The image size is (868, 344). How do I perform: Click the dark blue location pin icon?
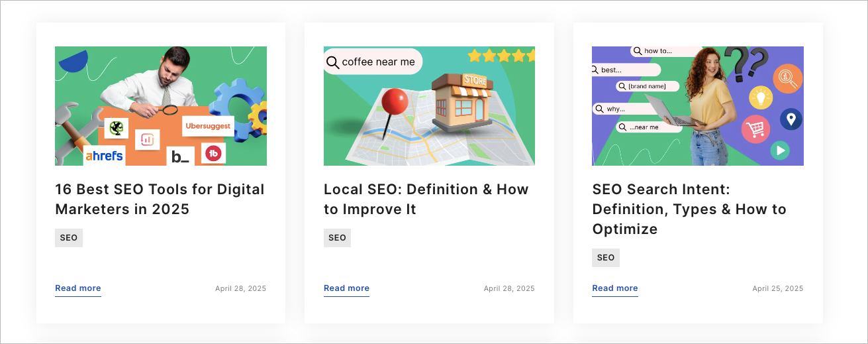coord(791,119)
